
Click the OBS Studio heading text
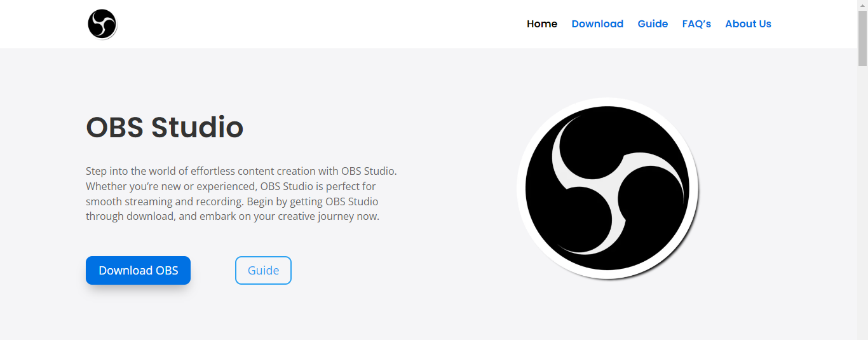pyautogui.click(x=165, y=127)
